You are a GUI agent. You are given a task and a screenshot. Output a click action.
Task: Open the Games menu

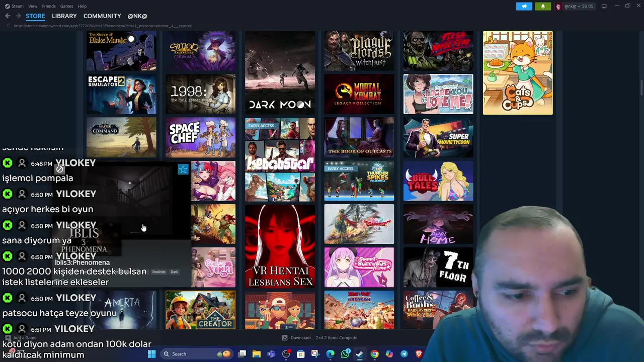pyautogui.click(x=66, y=6)
